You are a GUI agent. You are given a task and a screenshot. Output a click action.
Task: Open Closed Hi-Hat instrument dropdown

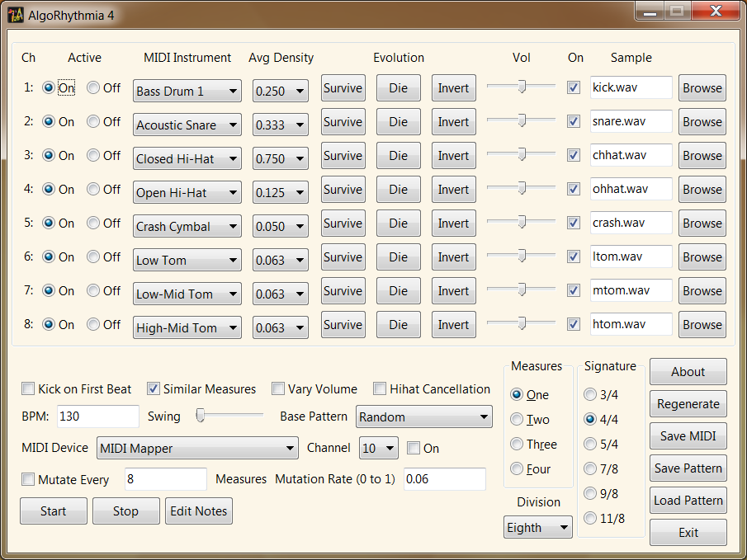click(187, 158)
